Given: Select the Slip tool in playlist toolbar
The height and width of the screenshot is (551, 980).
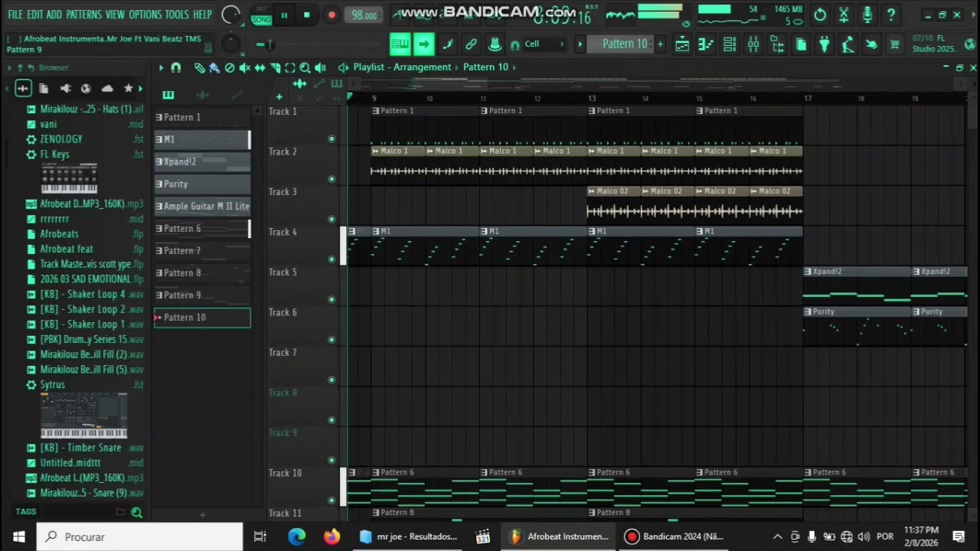Looking at the screenshot, I should pos(260,67).
